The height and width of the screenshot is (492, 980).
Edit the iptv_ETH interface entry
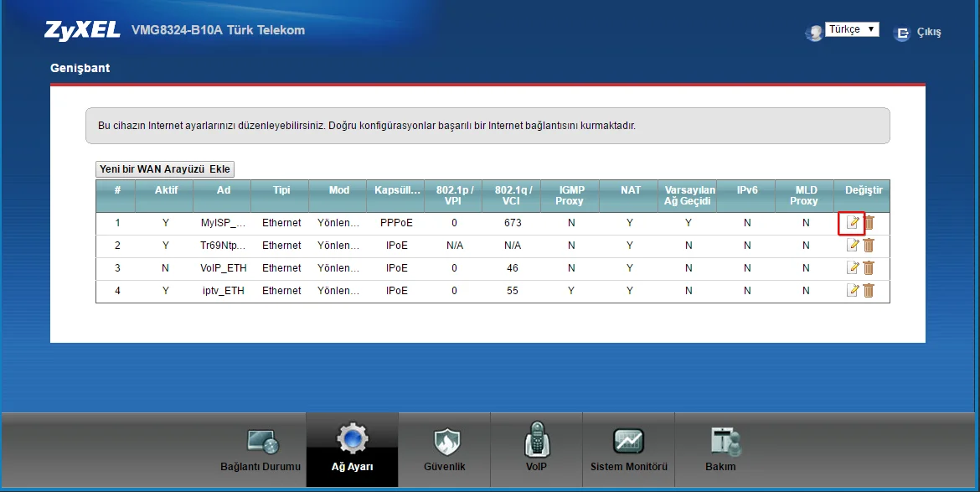(x=853, y=291)
